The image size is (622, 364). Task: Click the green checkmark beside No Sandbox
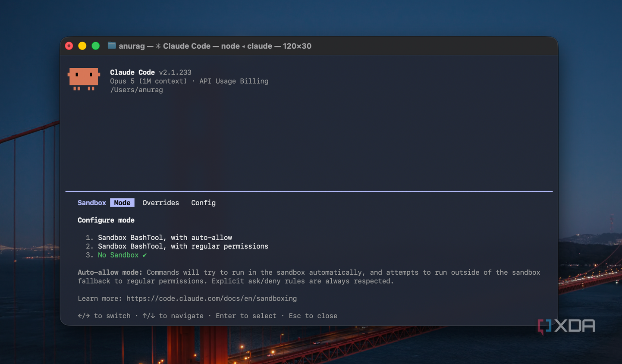tap(145, 255)
